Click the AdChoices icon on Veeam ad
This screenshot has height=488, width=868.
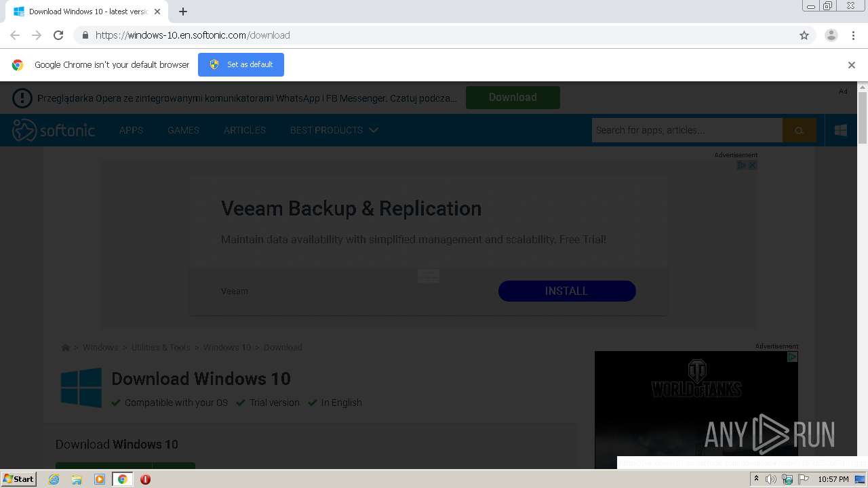click(x=741, y=165)
